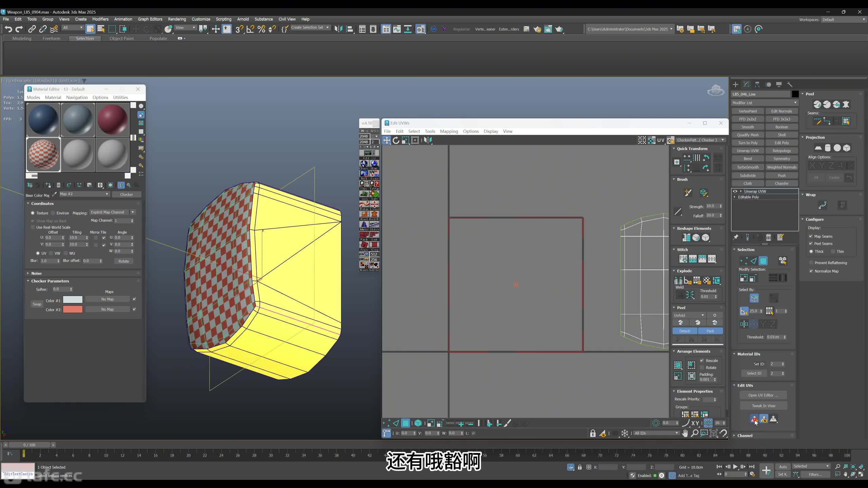Select Environ mapping radio button
Image resolution: width=868 pixels, height=488 pixels.
point(53,213)
